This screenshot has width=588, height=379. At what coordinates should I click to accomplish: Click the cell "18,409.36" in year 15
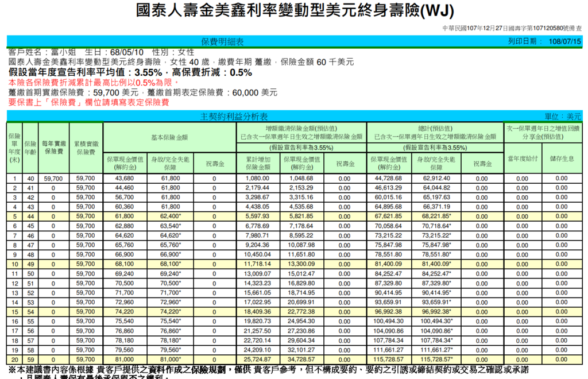click(x=257, y=312)
